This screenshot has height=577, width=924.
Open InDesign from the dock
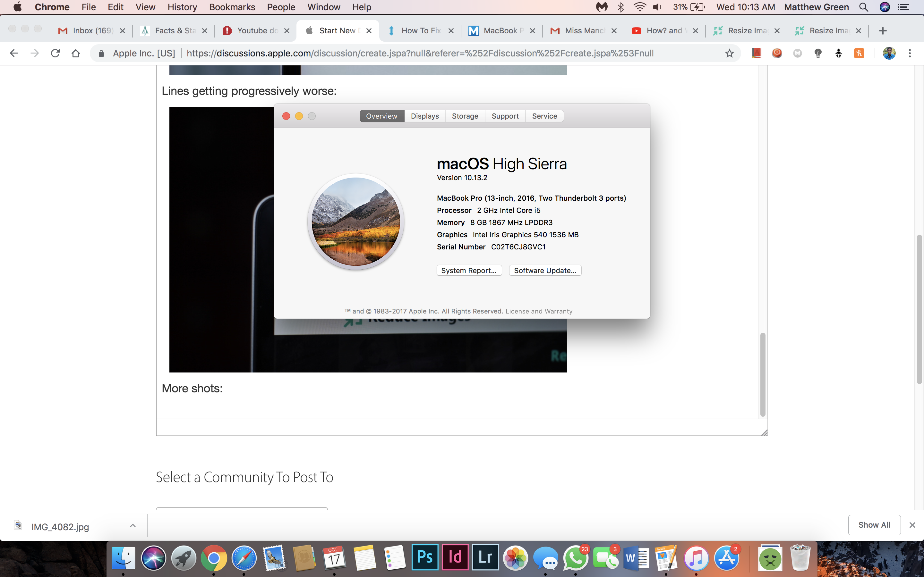[455, 557]
